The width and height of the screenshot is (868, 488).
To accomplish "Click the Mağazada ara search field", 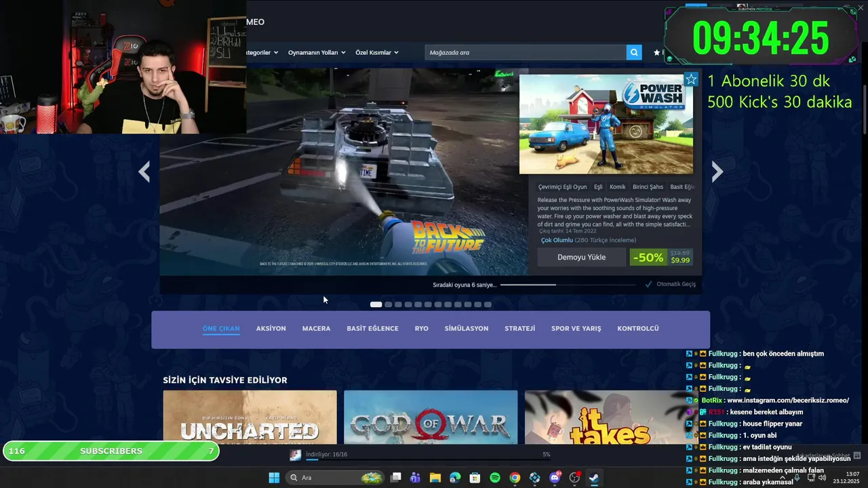I will tap(526, 52).
